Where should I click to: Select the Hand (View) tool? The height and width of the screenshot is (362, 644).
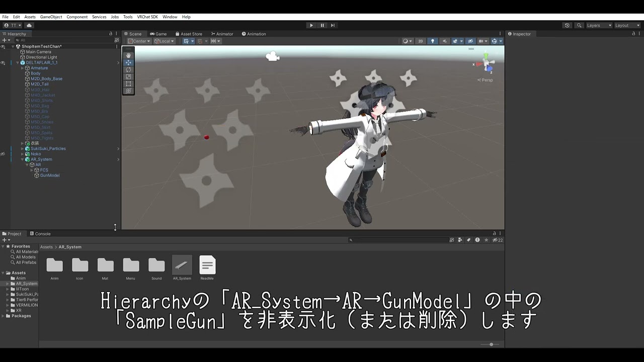(x=128, y=55)
